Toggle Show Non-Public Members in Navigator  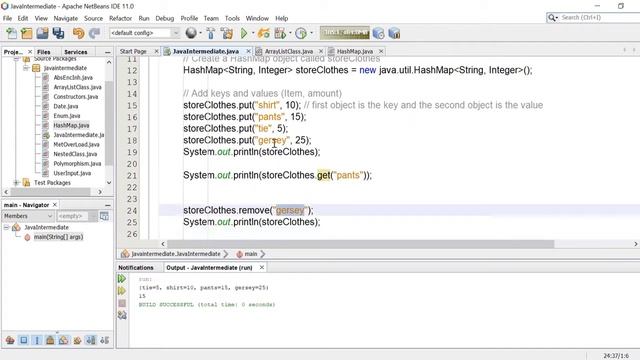coord(50,340)
